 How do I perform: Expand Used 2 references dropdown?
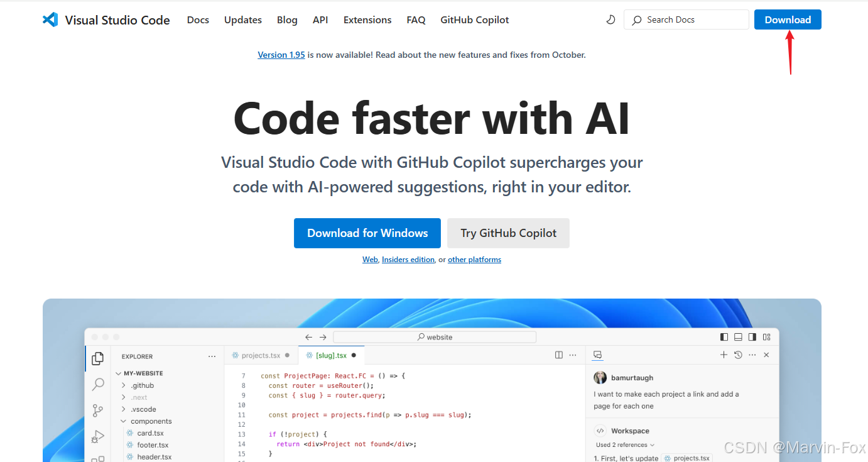[625, 444]
